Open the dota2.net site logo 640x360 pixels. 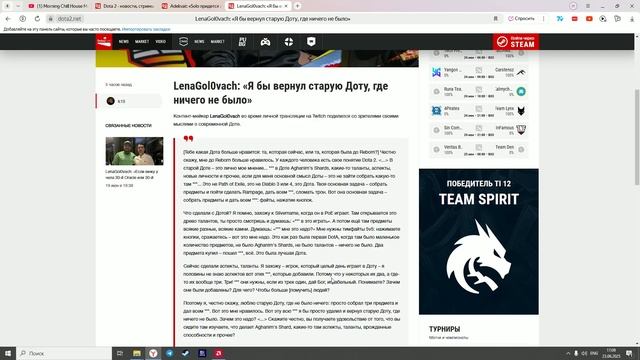coord(104,42)
